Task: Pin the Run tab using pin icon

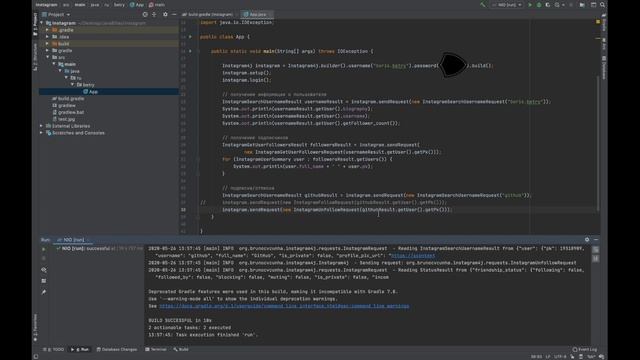Action: (x=44, y=292)
